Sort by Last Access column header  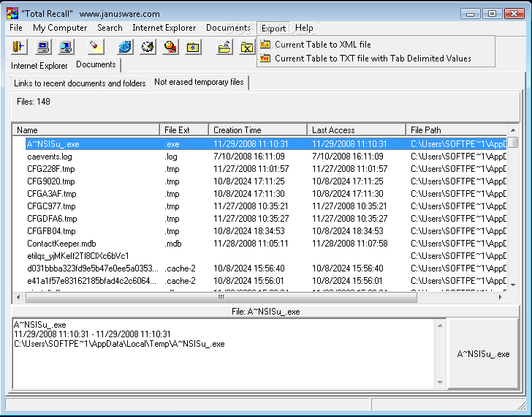click(357, 130)
